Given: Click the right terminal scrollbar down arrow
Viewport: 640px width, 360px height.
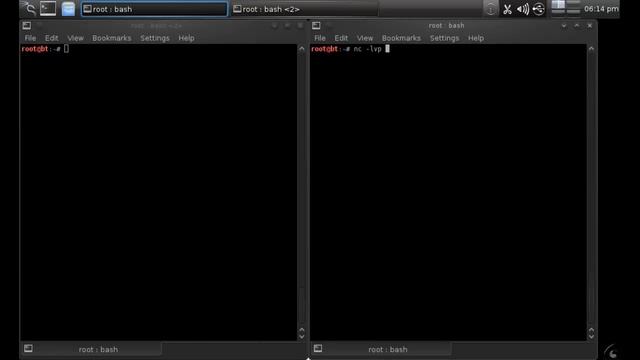Looking at the screenshot, I should point(591,337).
